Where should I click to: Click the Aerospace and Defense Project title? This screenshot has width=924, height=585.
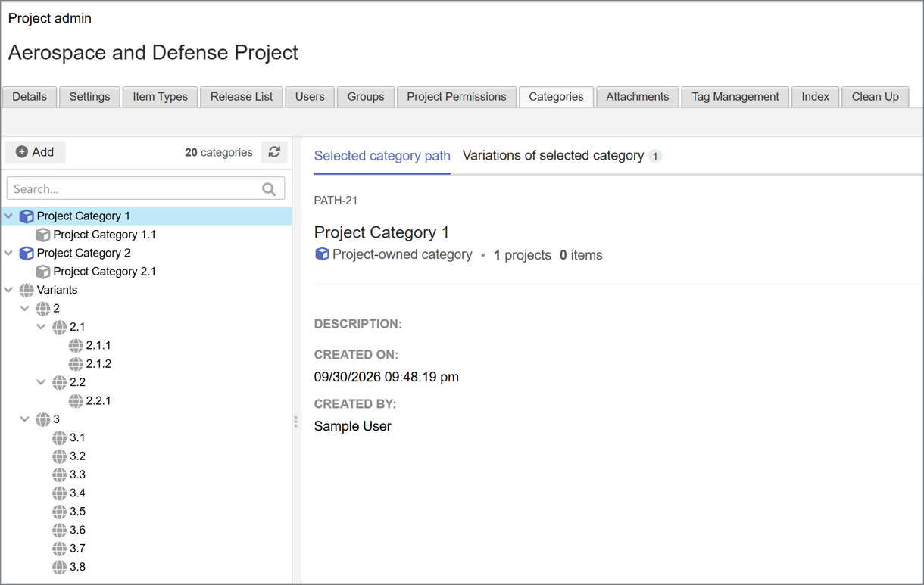point(153,52)
